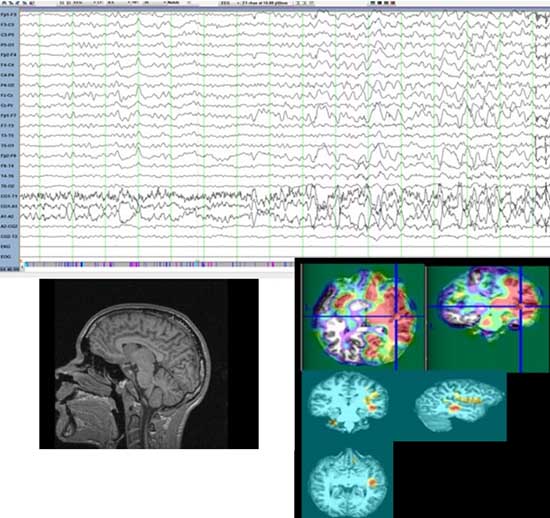Image resolution: width=550 pixels, height=518 pixels.
Task: Click the magenta event marker on the timeline bar
Action: [135, 264]
